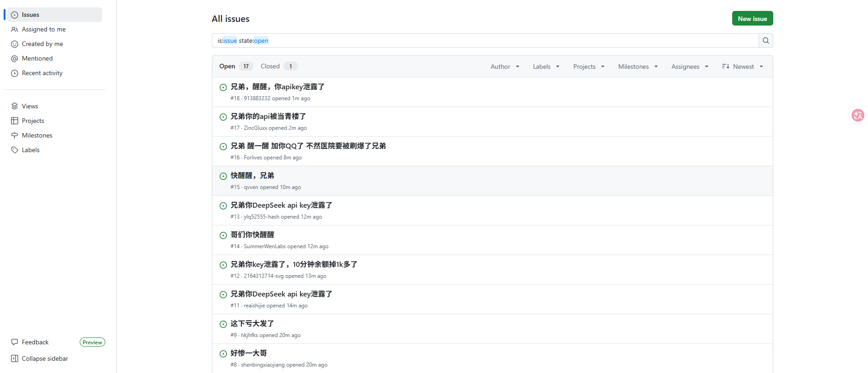This screenshot has width=868, height=373.
Task: Click the Milestones signpost icon
Action: [15, 135]
